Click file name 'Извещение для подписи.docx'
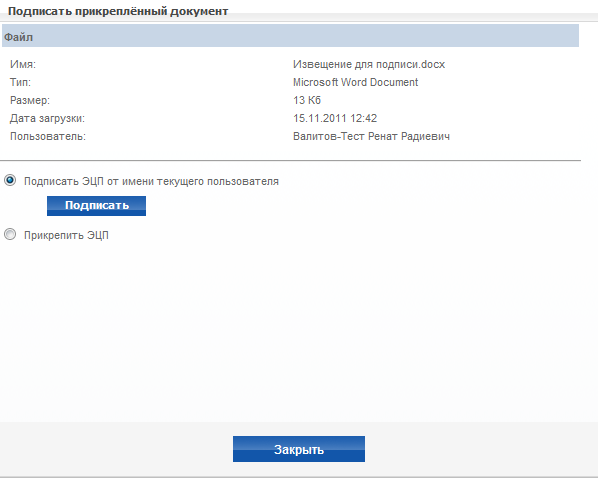Screen dimensions: 598x478 (369, 64)
